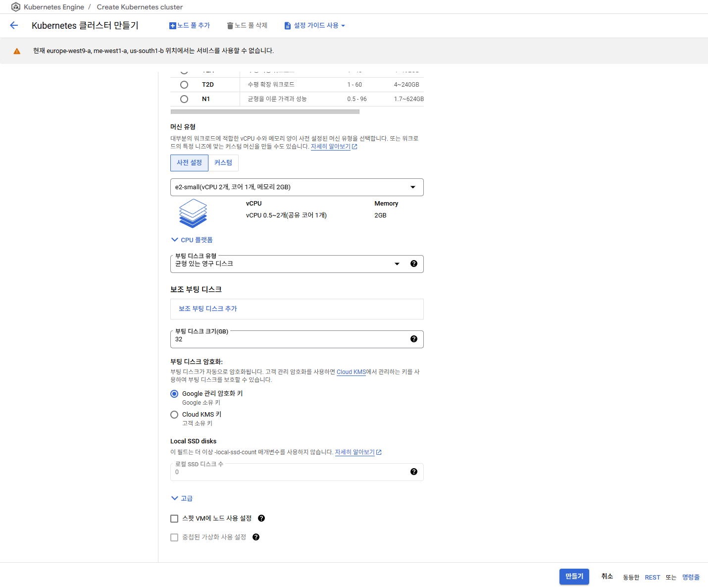Click the '1.7~624GB' memory cell

pyautogui.click(x=409, y=99)
